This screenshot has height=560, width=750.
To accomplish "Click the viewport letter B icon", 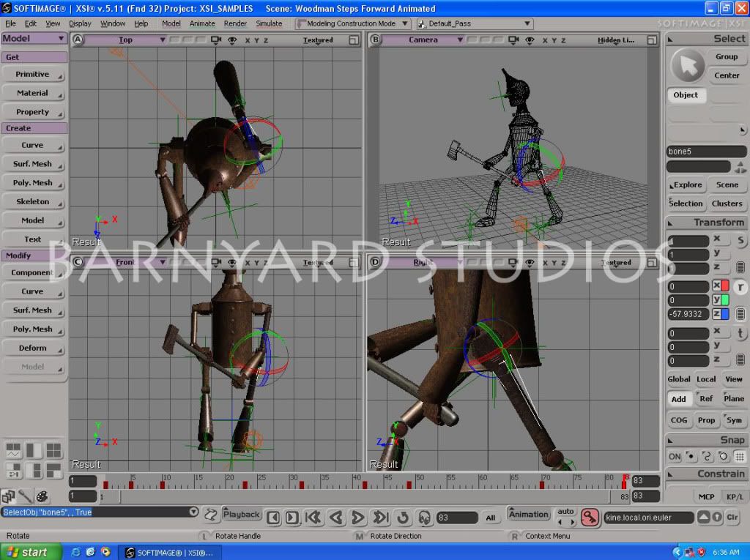I will tap(376, 40).
